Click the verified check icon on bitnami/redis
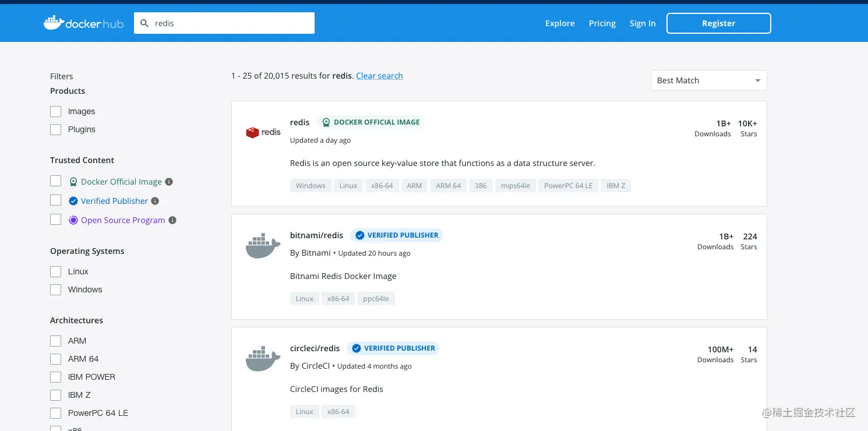 [360, 235]
